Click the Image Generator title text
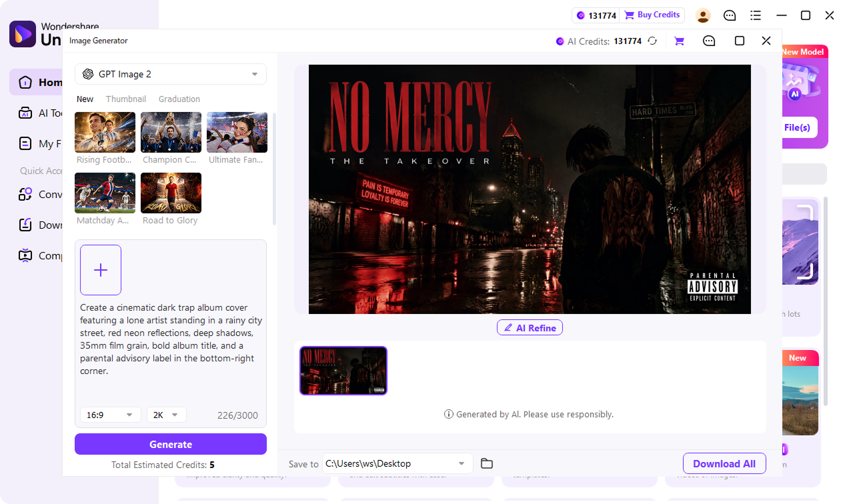Image resolution: width=845 pixels, height=504 pixels. (99, 41)
